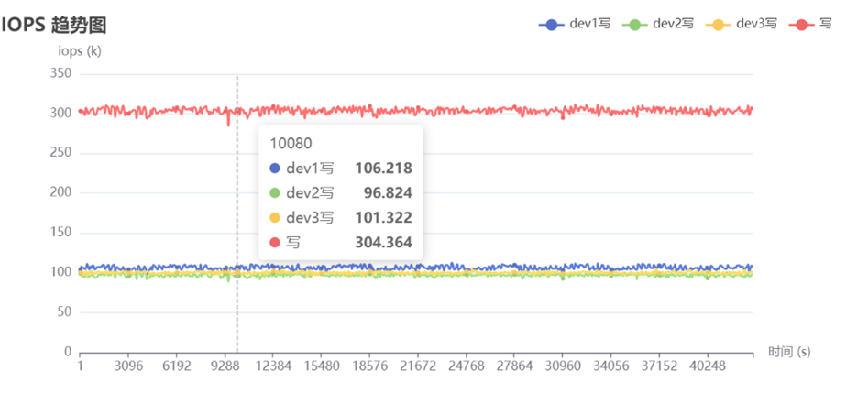868x404 pixels.
Task: Toggle the dev3写 yellow legend marker
Action: click(719, 25)
